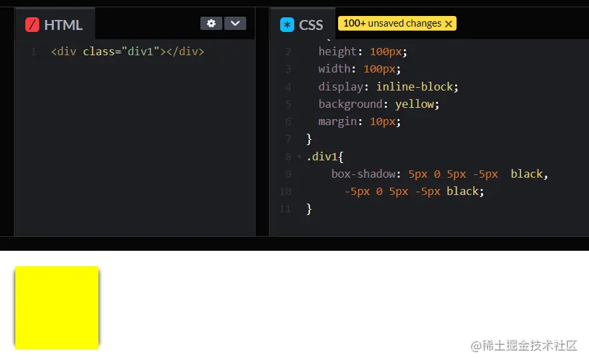Click the red HTML slash logo icon
Screen dimensions: 589x364
pos(32,25)
